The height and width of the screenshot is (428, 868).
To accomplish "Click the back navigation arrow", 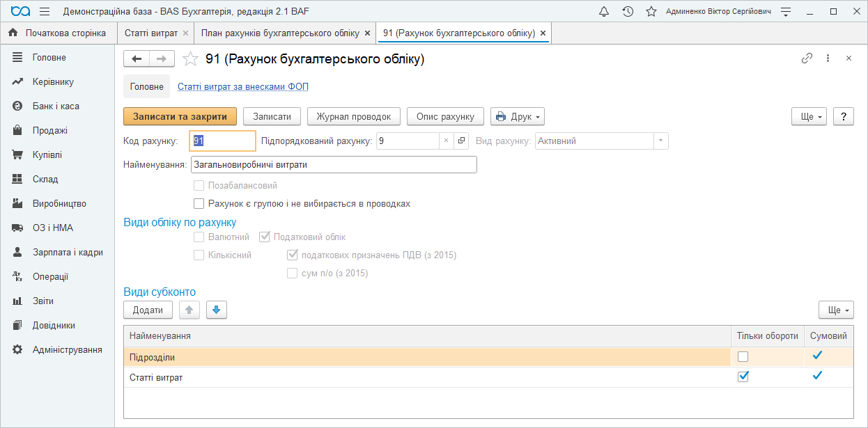I will [x=137, y=59].
